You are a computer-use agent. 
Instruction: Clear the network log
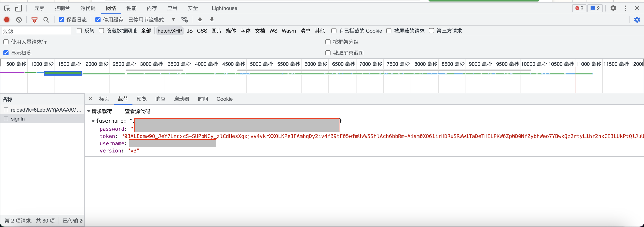[x=19, y=20]
